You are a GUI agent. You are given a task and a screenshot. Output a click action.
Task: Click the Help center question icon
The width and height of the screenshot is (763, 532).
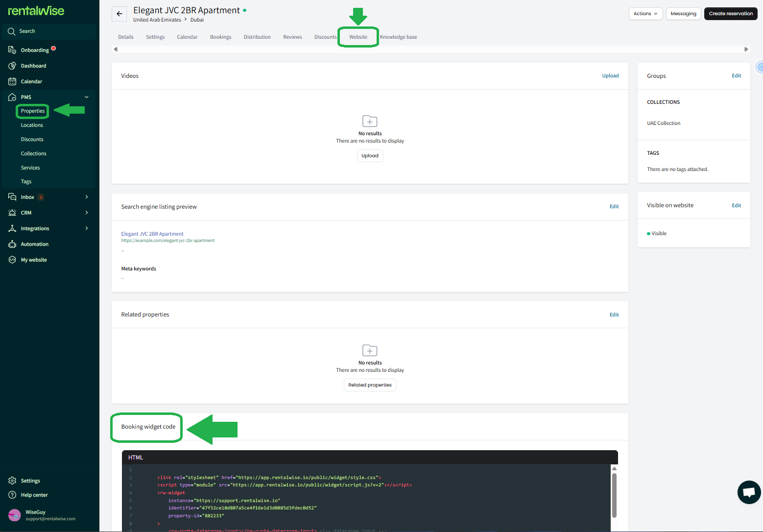click(x=12, y=495)
